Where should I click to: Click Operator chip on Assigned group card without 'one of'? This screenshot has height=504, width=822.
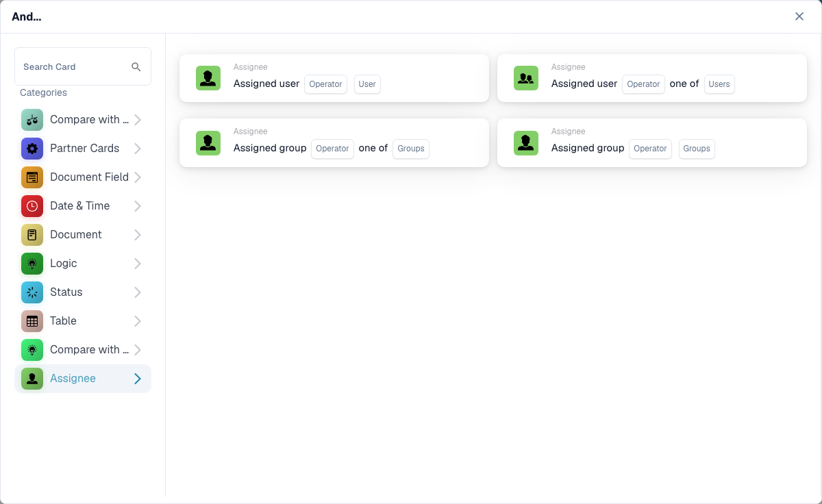(650, 149)
